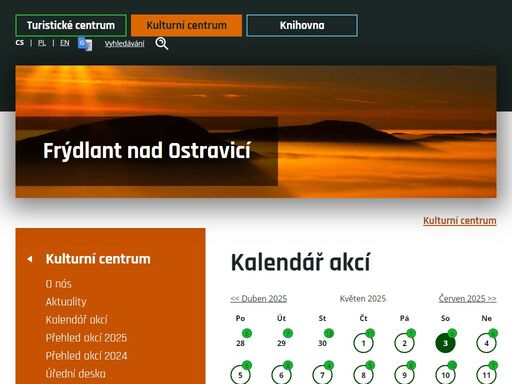Open the Kulturní centrum sidebar heading
The width and height of the screenshot is (512, 384).
click(x=98, y=259)
